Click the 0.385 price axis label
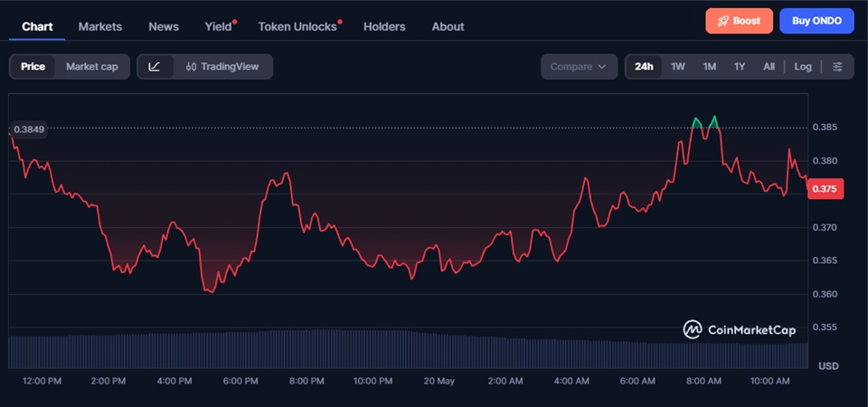The image size is (868, 407). coord(823,128)
